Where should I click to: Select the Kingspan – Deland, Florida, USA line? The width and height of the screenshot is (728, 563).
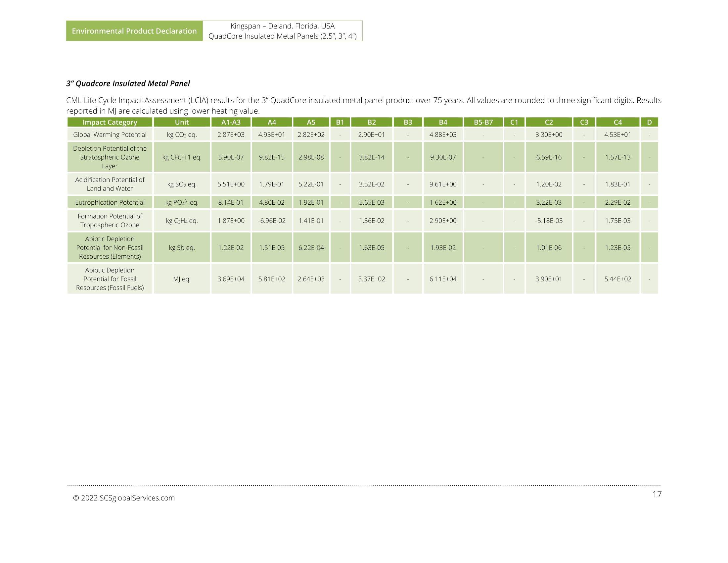pyautogui.click(x=282, y=26)
